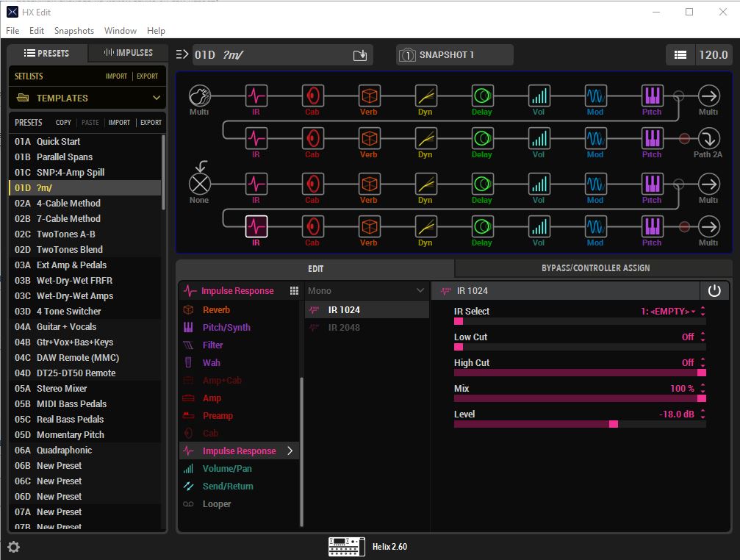Switch to Bypass/Controller Assign tab
The height and width of the screenshot is (560, 740).
(595, 268)
